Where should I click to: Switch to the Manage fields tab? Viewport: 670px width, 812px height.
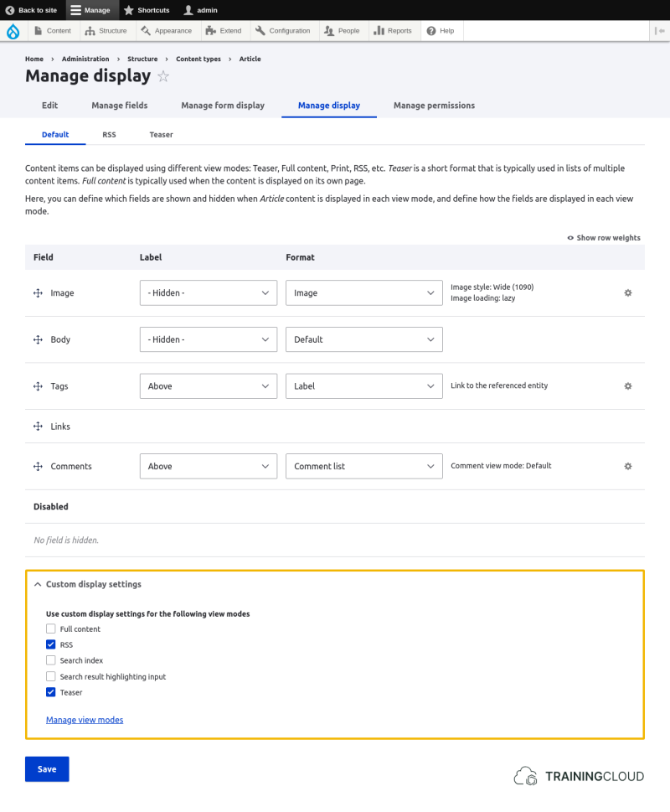[x=120, y=105]
